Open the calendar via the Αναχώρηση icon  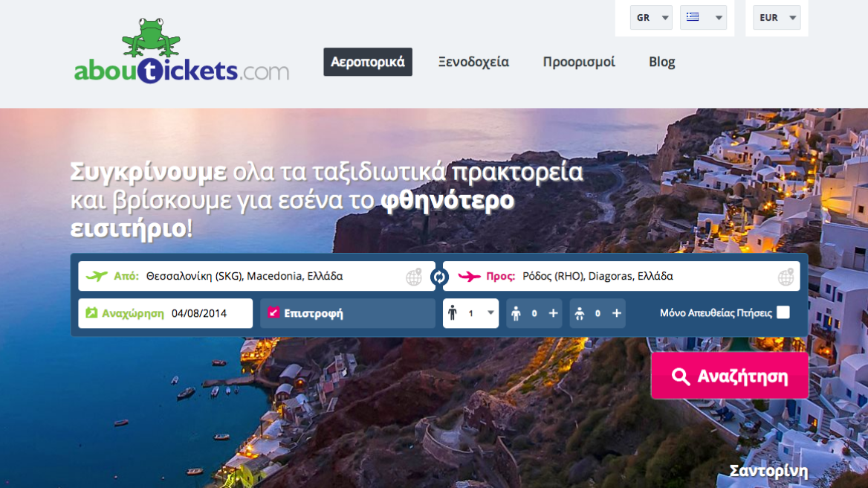(91, 312)
